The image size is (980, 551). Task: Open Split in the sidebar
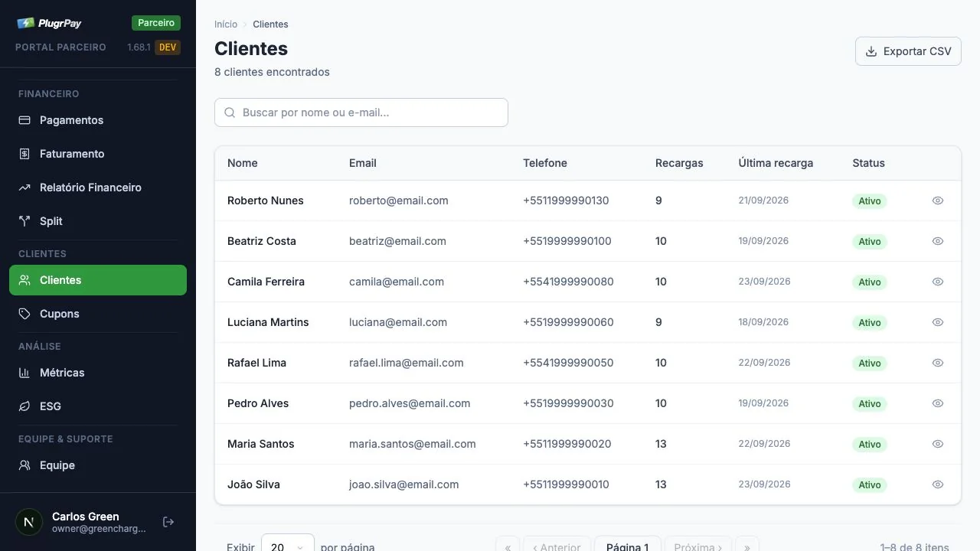pyautogui.click(x=98, y=221)
